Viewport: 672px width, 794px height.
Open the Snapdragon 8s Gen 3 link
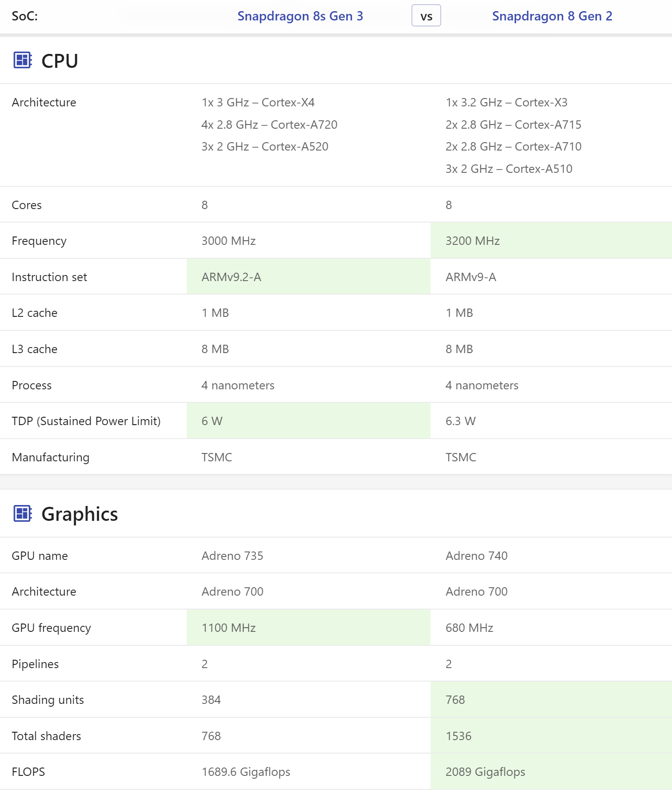300,16
